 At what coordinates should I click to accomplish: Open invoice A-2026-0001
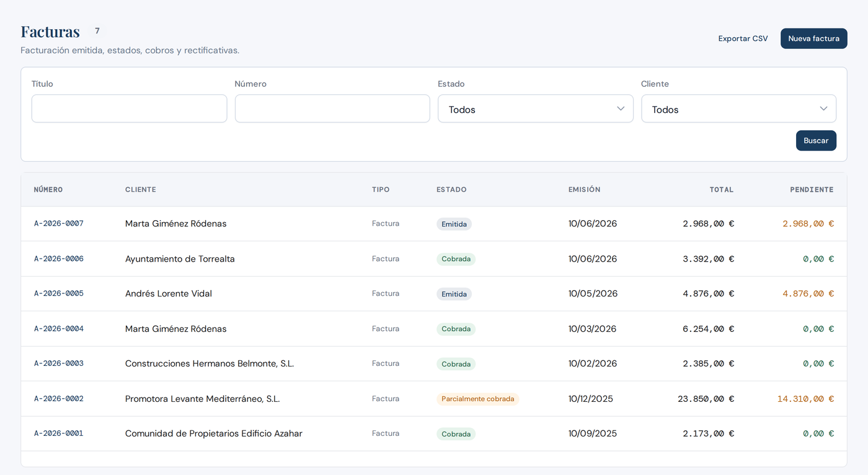(59, 433)
